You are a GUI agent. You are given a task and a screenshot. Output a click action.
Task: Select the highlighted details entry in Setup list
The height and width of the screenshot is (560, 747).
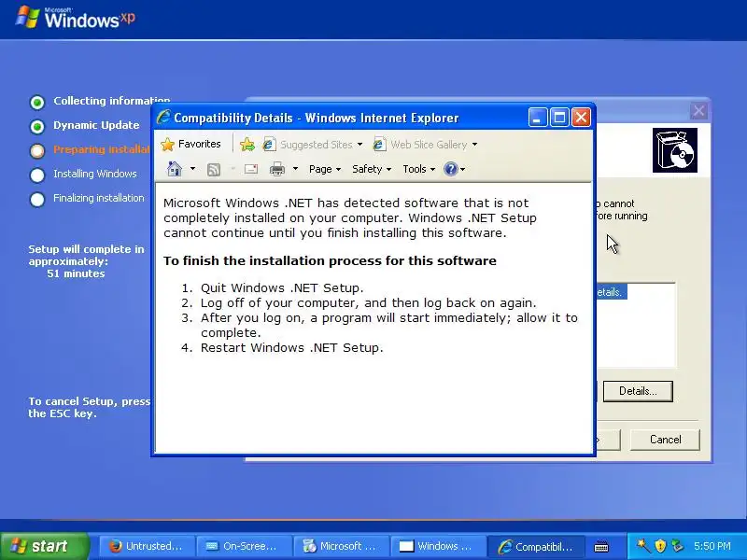tap(612, 292)
